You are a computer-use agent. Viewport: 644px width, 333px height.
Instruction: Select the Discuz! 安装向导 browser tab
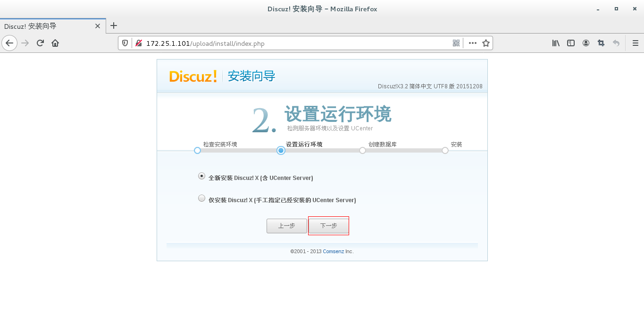click(53, 26)
